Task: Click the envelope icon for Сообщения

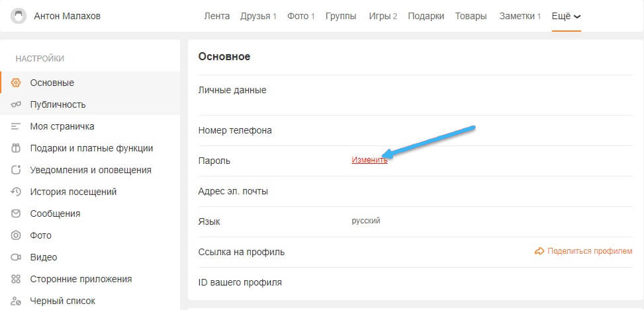Action: 17,213
